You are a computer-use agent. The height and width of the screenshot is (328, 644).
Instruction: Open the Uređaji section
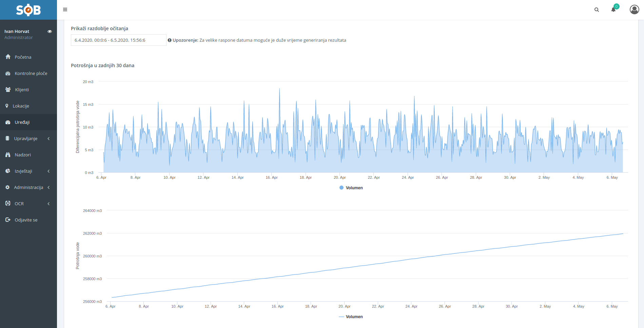[x=22, y=122]
